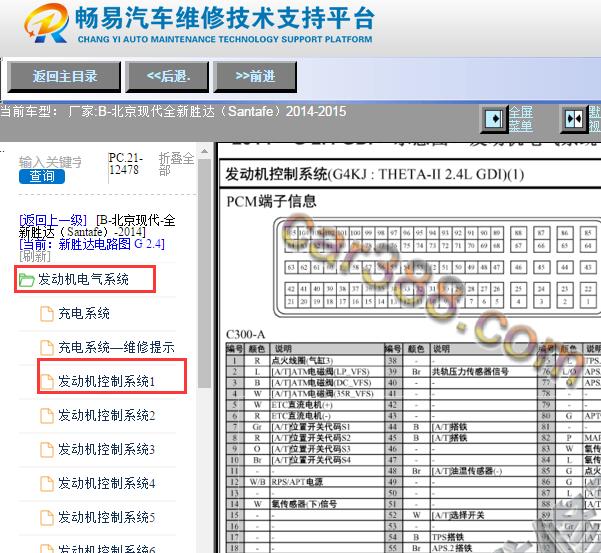601x553 pixels.
Task: Click the page icon beside 发动机控制系统2
Action: 47,415
